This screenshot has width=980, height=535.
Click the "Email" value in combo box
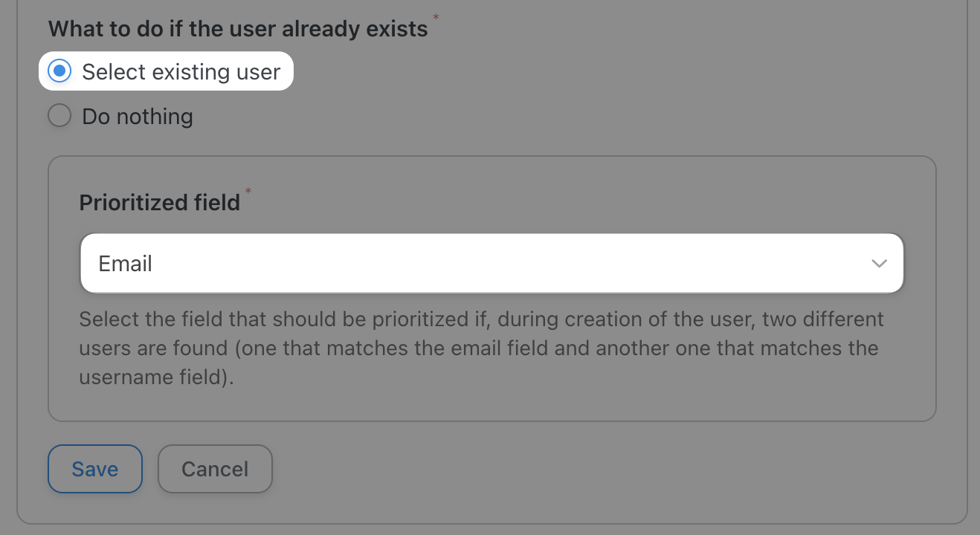coord(126,264)
